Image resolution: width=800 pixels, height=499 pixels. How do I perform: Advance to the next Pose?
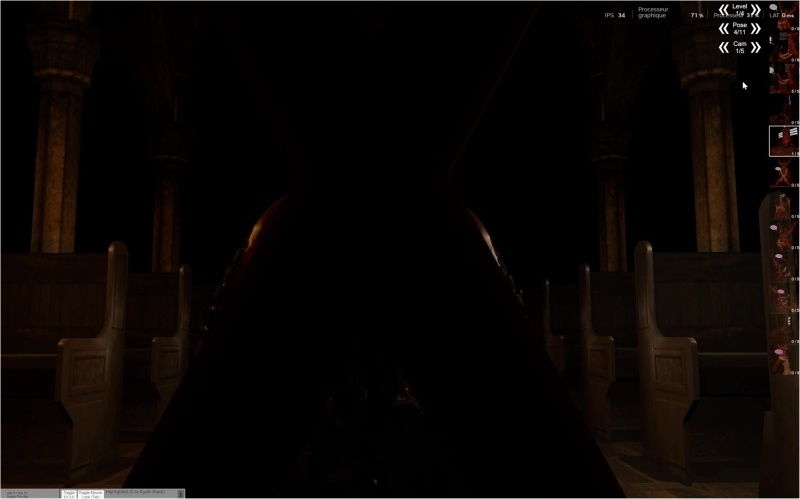(756, 29)
